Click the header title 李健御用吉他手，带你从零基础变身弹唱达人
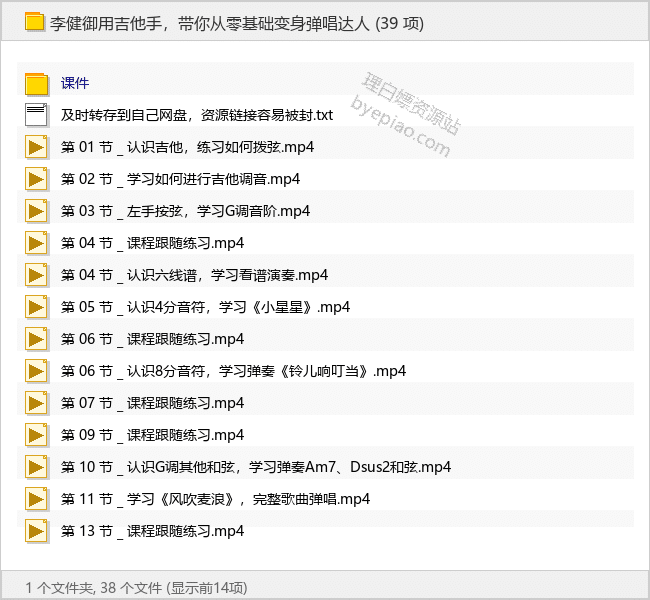 click(210, 23)
